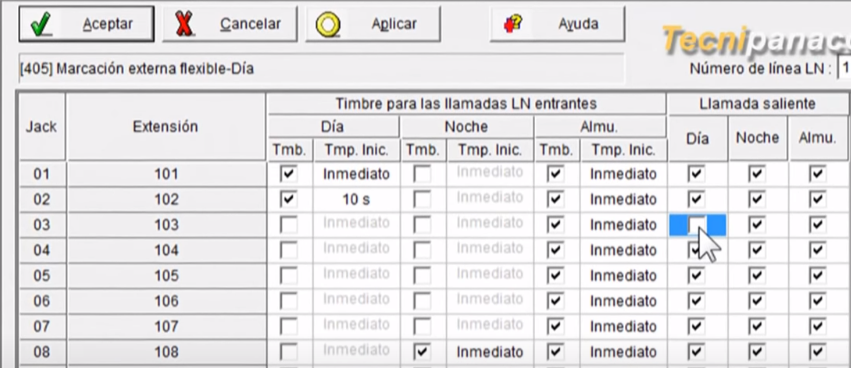Uncheck Día Tmb. ring for extension 101

click(x=289, y=174)
